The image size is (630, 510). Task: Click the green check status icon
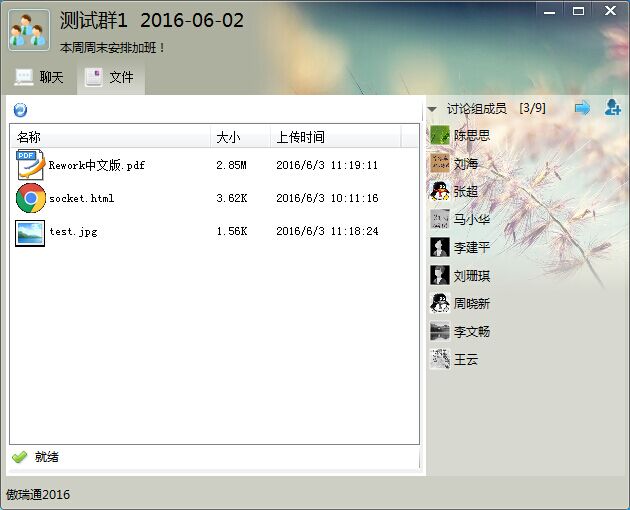[x=19, y=457]
